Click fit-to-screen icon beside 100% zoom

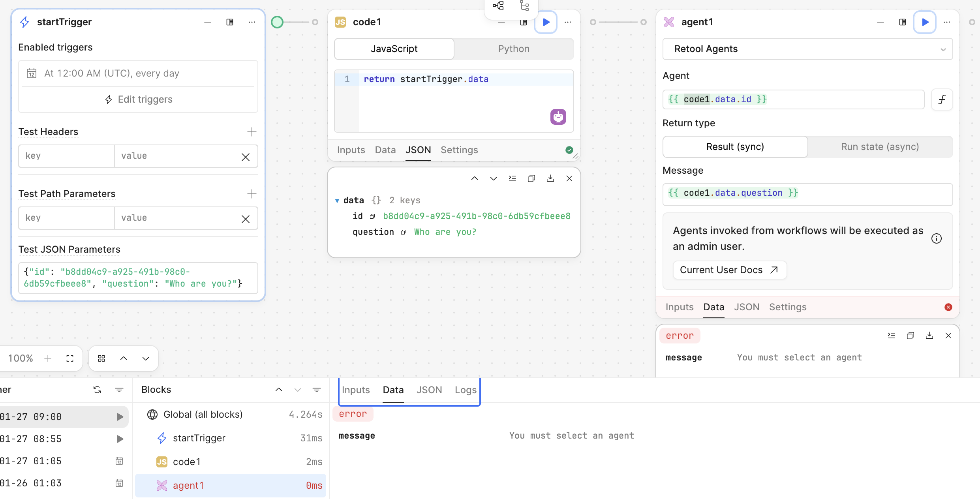pyautogui.click(x=70, y=358)
